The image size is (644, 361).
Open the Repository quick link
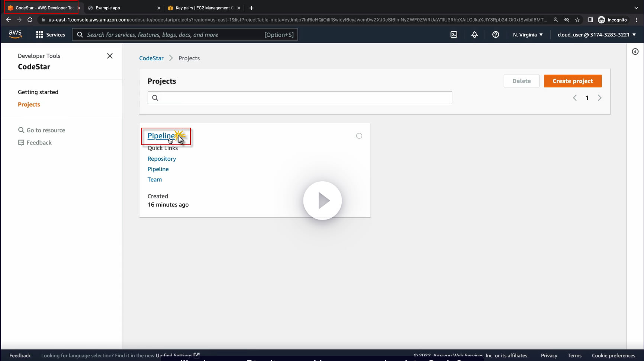162,159
